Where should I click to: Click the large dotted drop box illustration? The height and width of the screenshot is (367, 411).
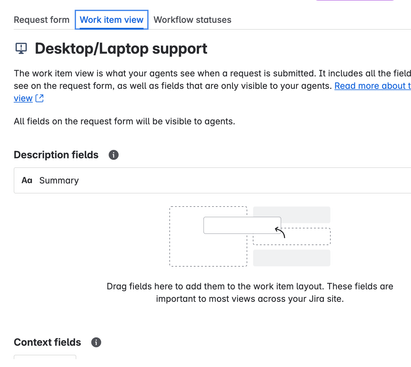coord(208,236)
